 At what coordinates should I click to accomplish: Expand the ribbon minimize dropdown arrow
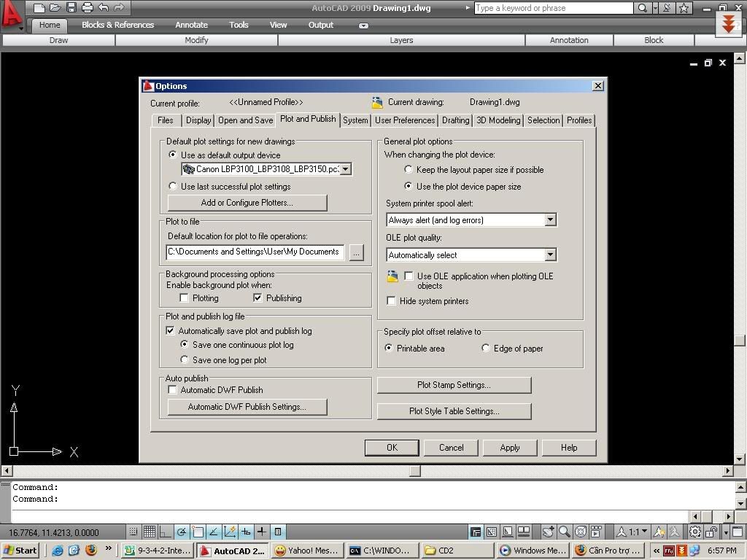tap(363, 26)
